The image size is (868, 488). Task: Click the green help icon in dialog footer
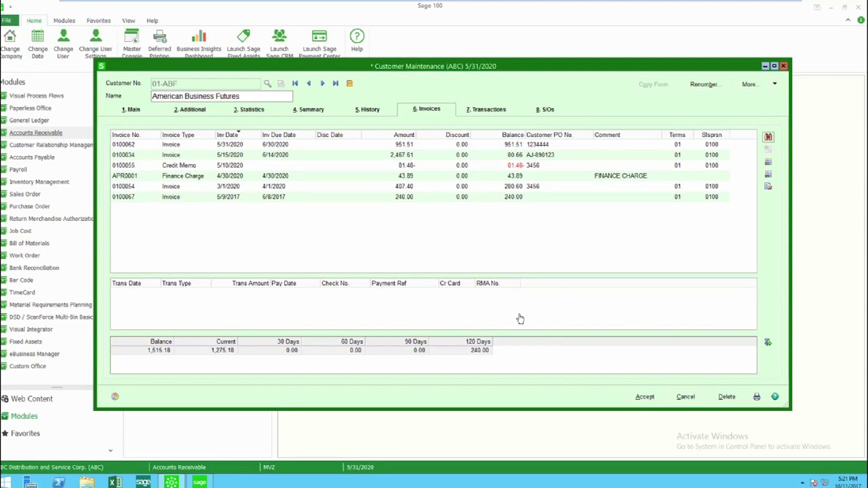775,397
